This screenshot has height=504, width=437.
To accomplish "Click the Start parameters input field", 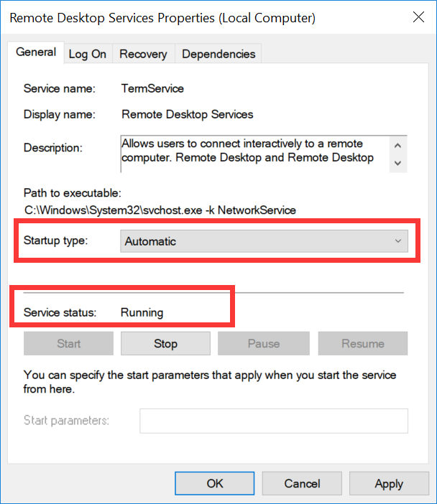I will click(x=274, y=421).
